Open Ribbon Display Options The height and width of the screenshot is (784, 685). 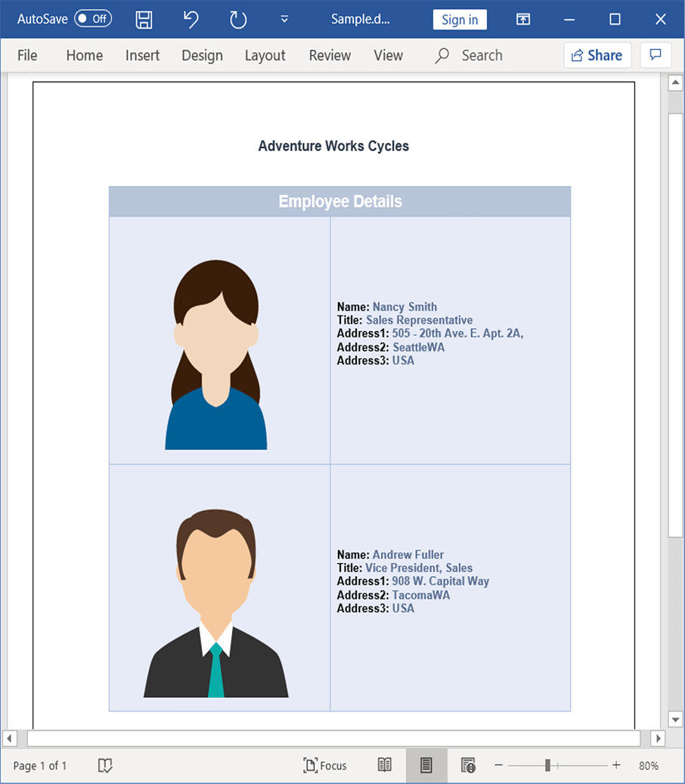click(522, 20)
